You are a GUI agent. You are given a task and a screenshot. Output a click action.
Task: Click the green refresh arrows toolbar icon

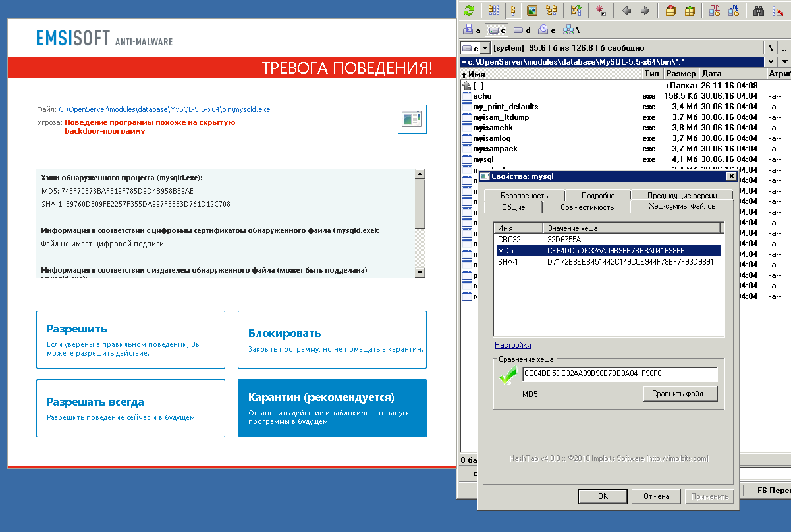[469, 11]
